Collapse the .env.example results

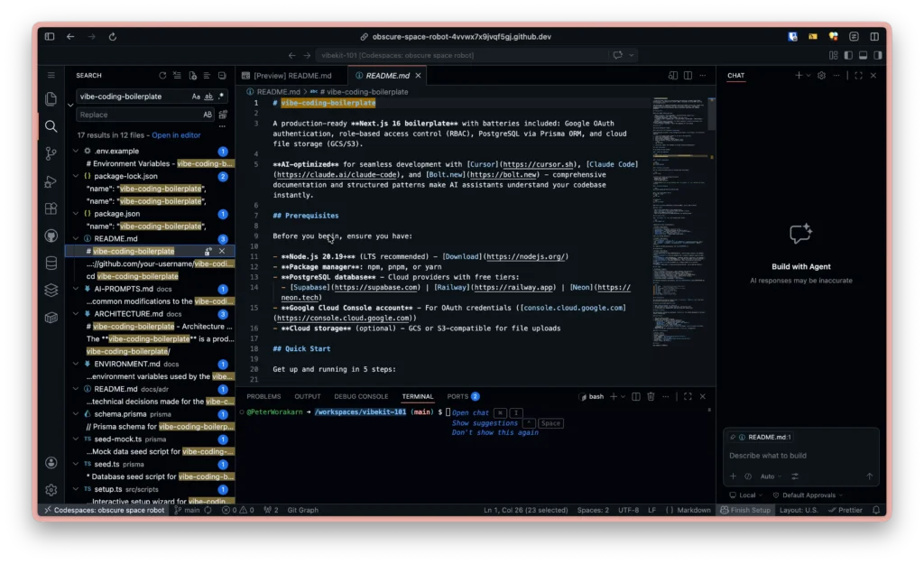click(76, 151)
